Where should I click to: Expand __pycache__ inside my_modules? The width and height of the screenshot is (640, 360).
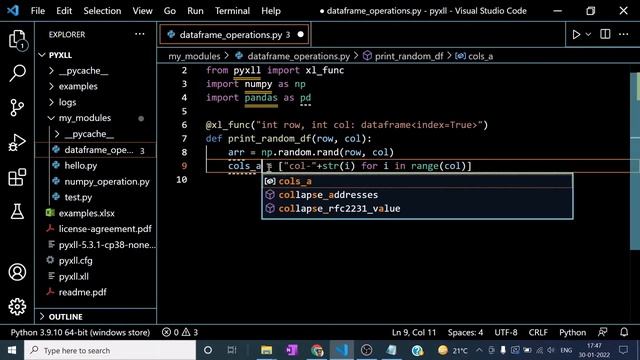click(x=57, y=134)
